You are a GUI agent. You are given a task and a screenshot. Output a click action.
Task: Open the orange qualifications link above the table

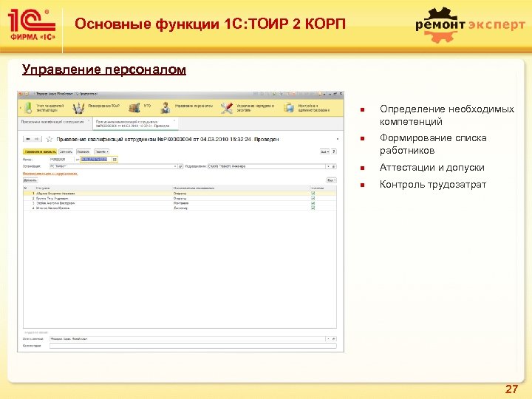[50, 174]
